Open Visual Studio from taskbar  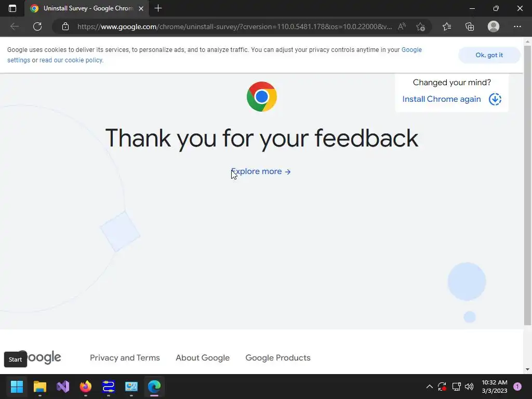pos(63,387)
